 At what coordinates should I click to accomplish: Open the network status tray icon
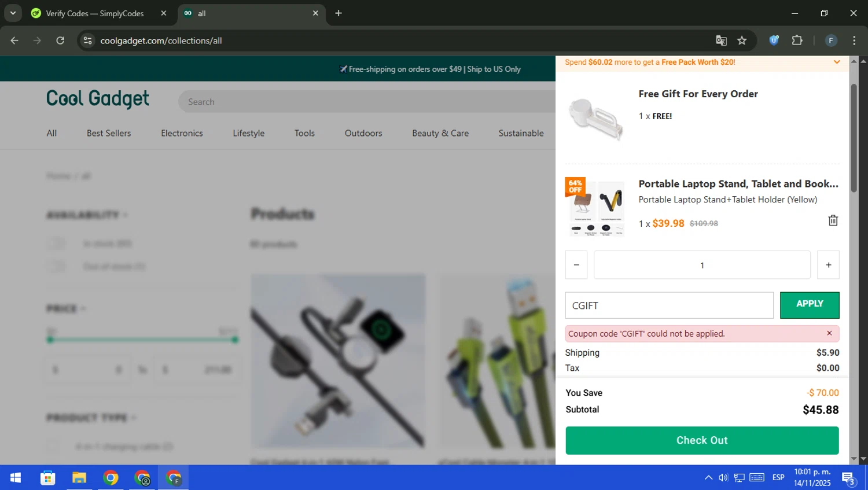740,478
